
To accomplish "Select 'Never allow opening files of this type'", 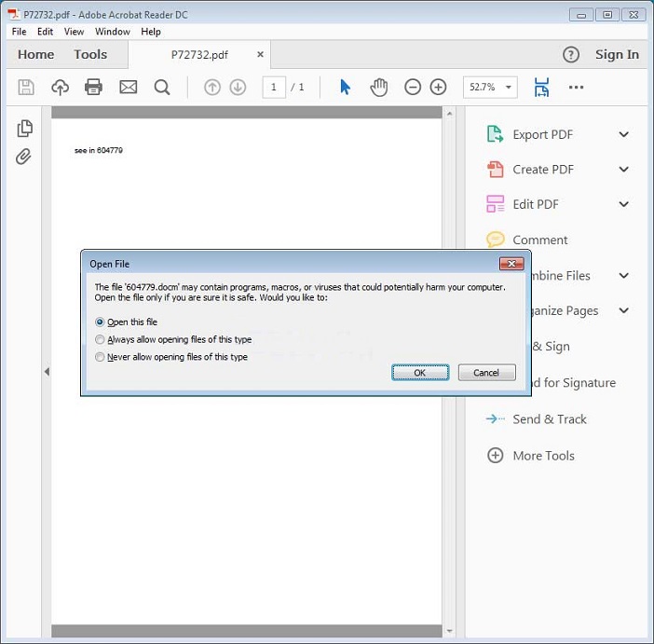I will pyautogui.click(x=100, y=357).
